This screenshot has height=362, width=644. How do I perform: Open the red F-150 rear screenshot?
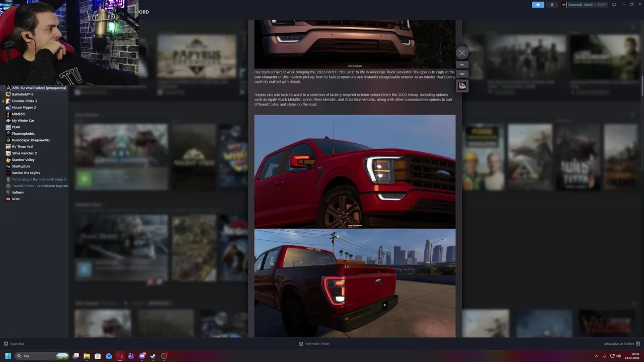[x=355, y=283]
